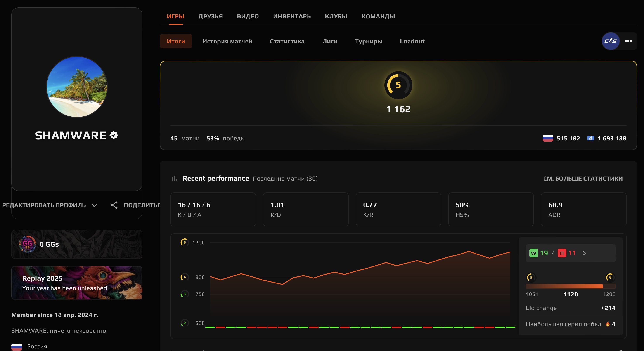Select the Турниры tab
This screenshot has height=351, width=644.
pyautogui.click(x=369, y=41)
